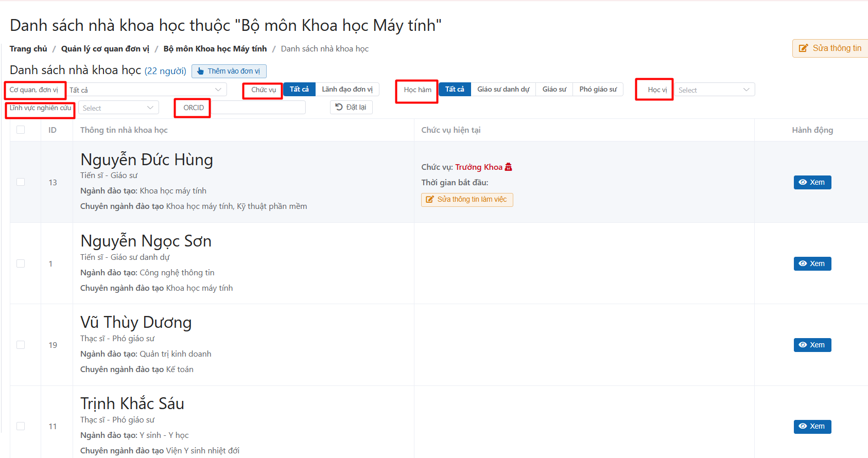Expand the Học vị select box
This screenshot has width=868, height=458.
click(714, 90)
